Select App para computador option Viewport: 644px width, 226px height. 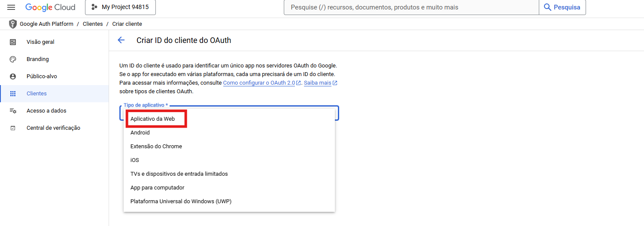(x=157, y=188)
